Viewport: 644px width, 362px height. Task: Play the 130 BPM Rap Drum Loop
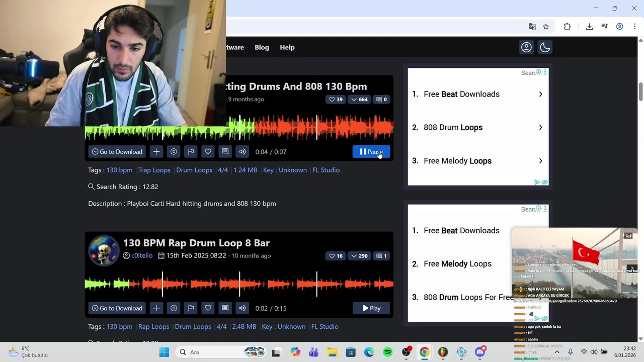371,308
